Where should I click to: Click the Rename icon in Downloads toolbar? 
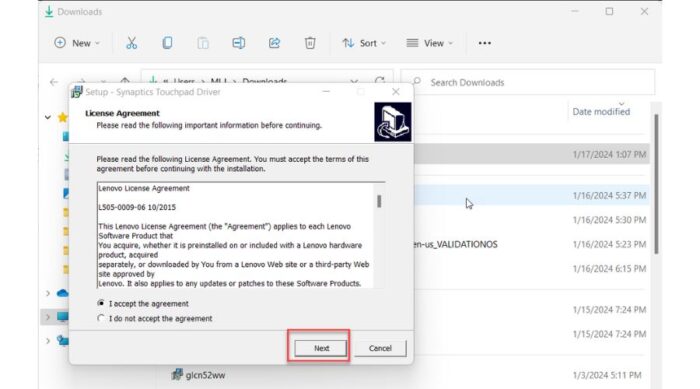(238, 43)
